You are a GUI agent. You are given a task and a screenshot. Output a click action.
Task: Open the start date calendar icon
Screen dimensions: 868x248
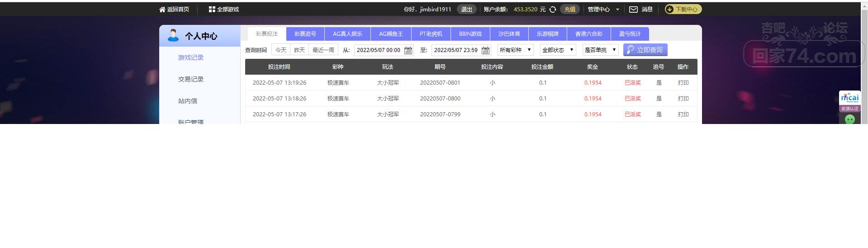(x=408, y=50)
